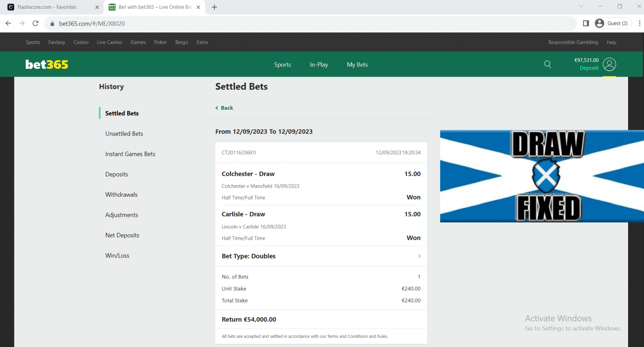This screenshot has width=644, height=347.
Task: Click the Deposit link under balance
Action: pos(589,68)
